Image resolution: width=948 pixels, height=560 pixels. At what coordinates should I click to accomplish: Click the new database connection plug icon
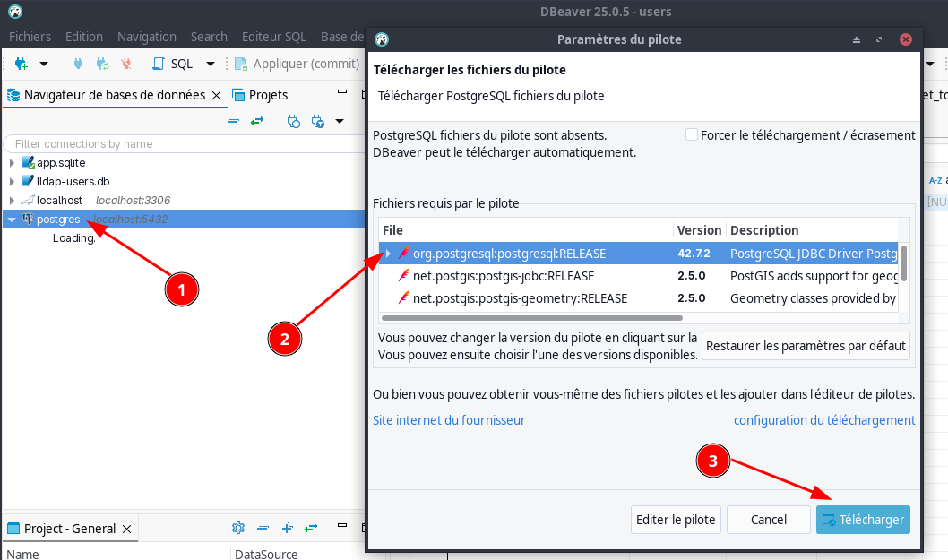coord(22,64)
